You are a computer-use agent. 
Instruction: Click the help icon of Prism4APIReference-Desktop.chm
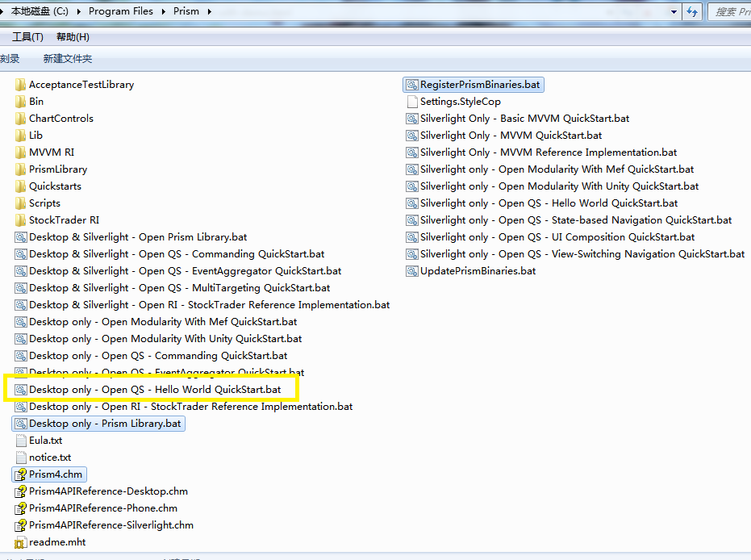(21, 491)
